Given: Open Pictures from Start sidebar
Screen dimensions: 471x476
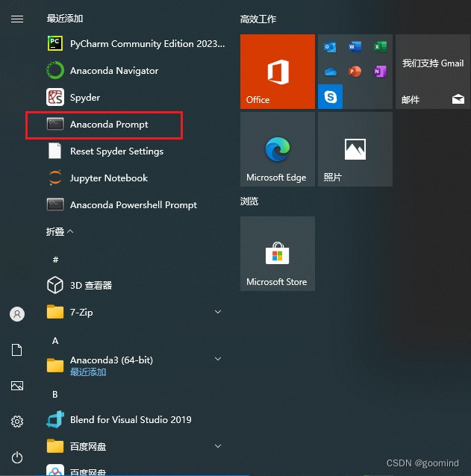Looking at the screenshot, I should 17,386.
